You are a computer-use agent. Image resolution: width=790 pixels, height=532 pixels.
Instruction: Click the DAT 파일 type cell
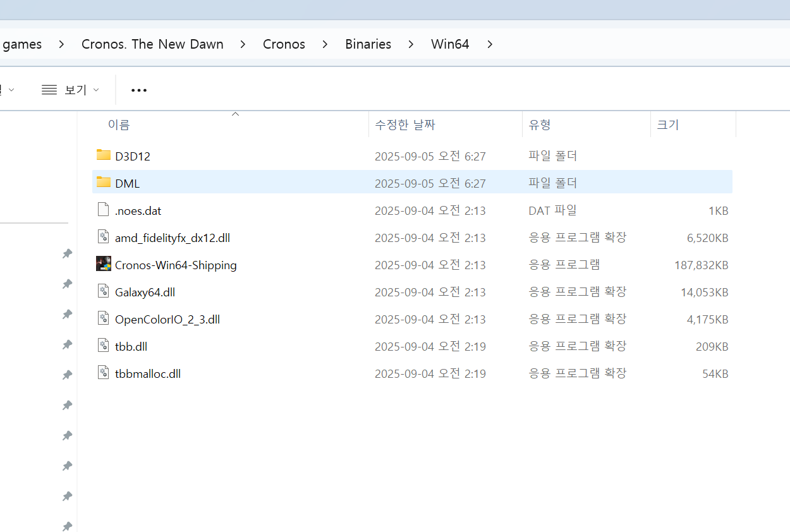point(553,210)
